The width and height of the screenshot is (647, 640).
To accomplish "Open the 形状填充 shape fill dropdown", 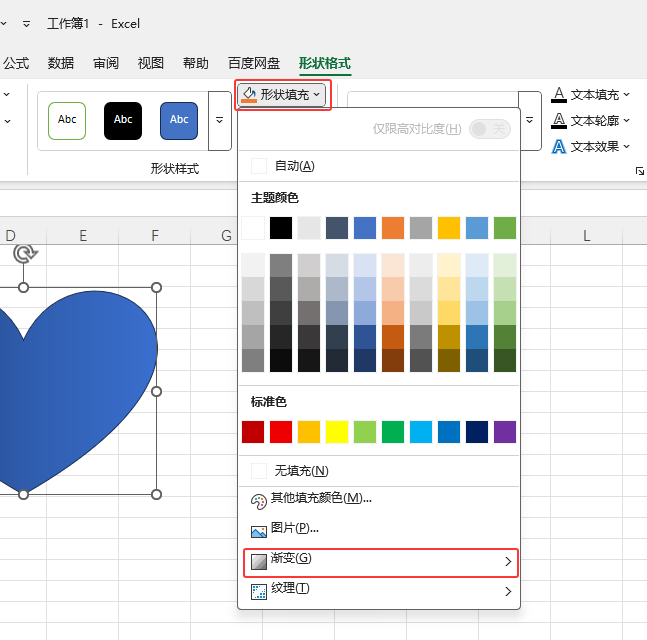I will (282, 95).
